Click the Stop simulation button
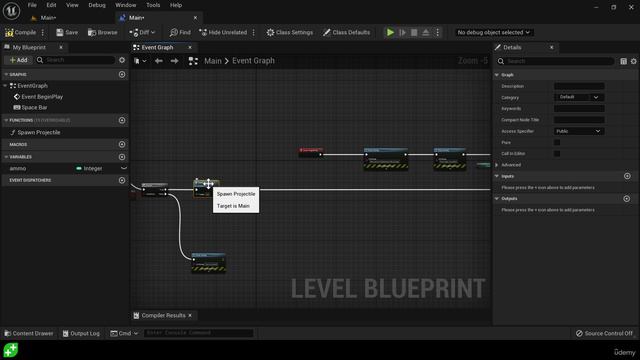The image size is (640, 360). tap(414, 32)
